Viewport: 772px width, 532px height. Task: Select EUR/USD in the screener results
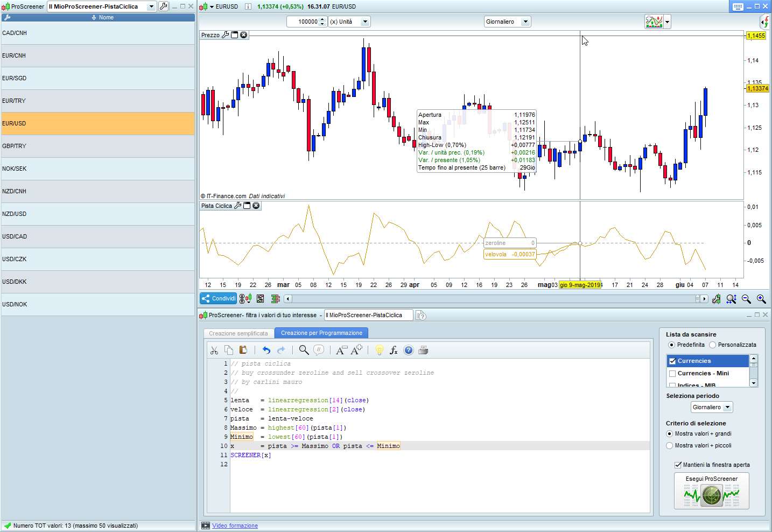(97, 123)
